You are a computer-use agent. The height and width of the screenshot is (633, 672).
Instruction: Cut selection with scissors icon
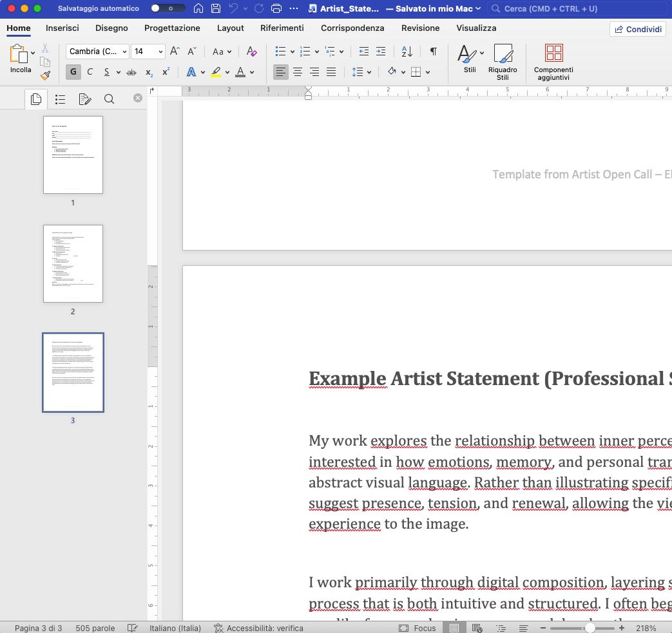pyautogui.click(x=45, y=48)
